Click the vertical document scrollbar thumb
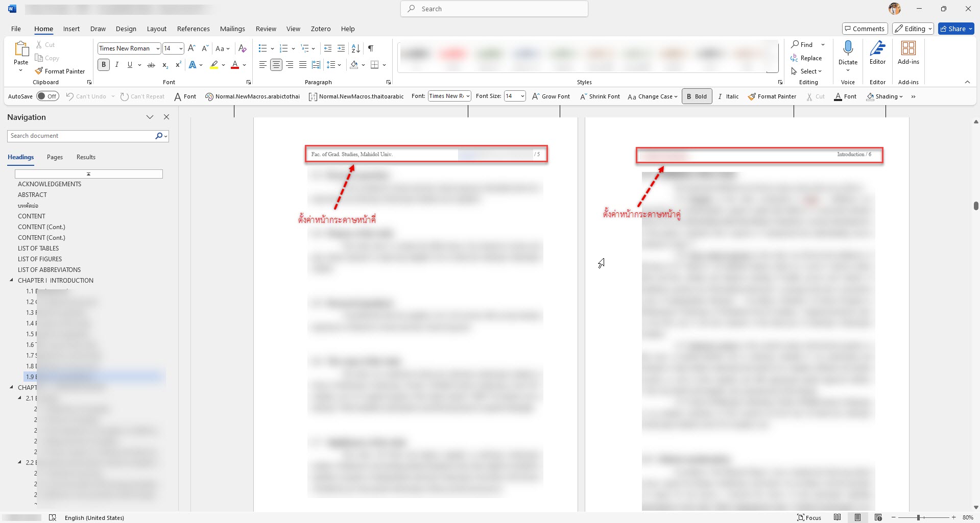This screenshot has width=980, height=523. (976, 206)
